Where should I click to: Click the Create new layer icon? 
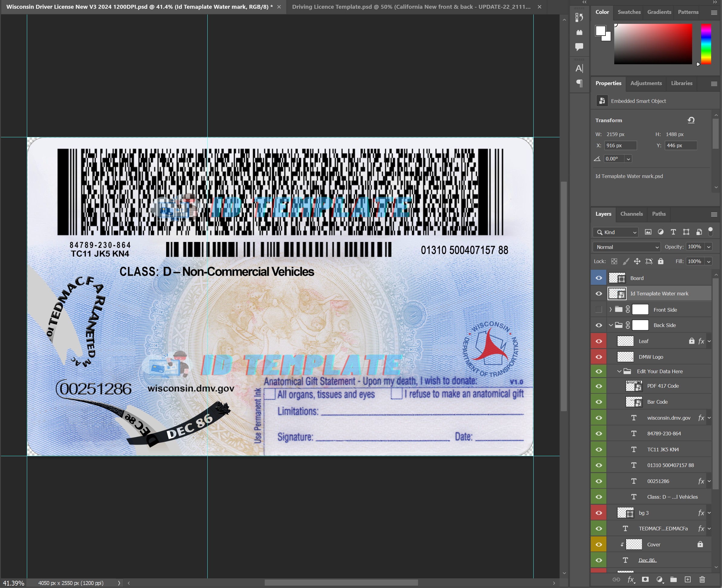click(x=688, y=579)
